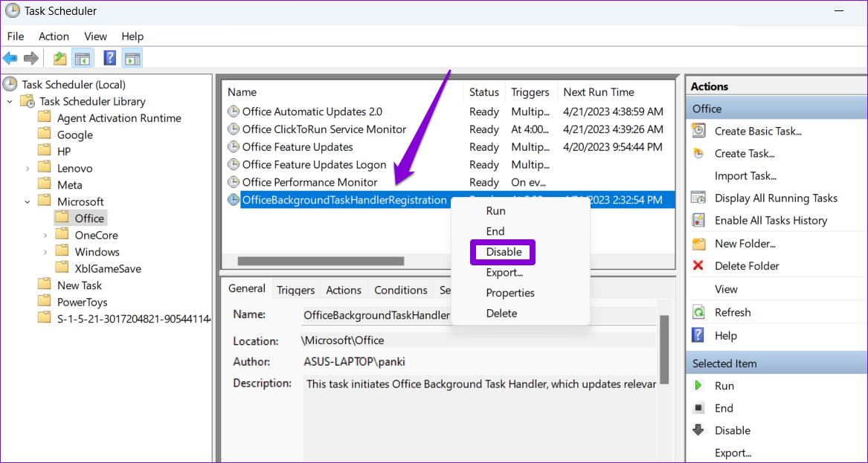The image size is (868, 463).
Task: Open the Action menu
Action: [x=54, y=36]
